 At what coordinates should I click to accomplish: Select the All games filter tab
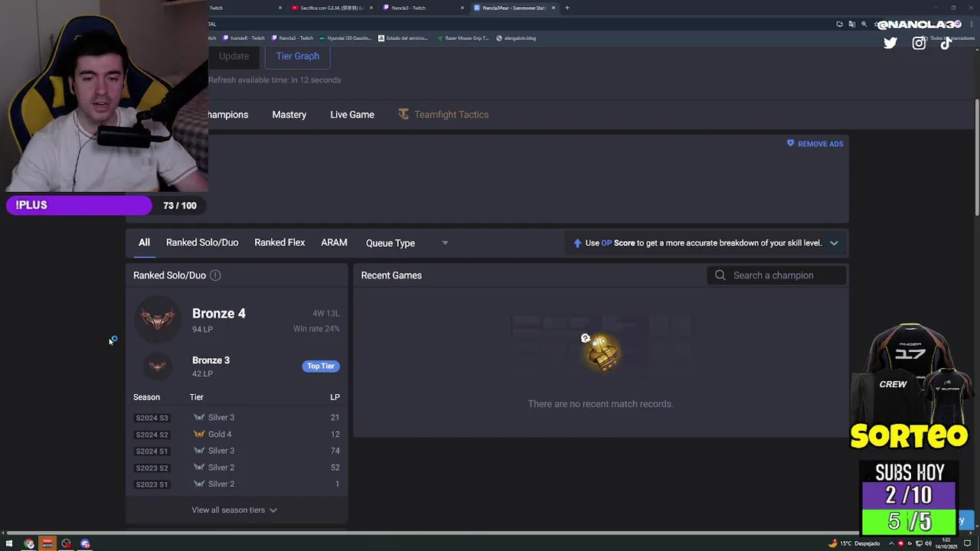tap(144, 243)
